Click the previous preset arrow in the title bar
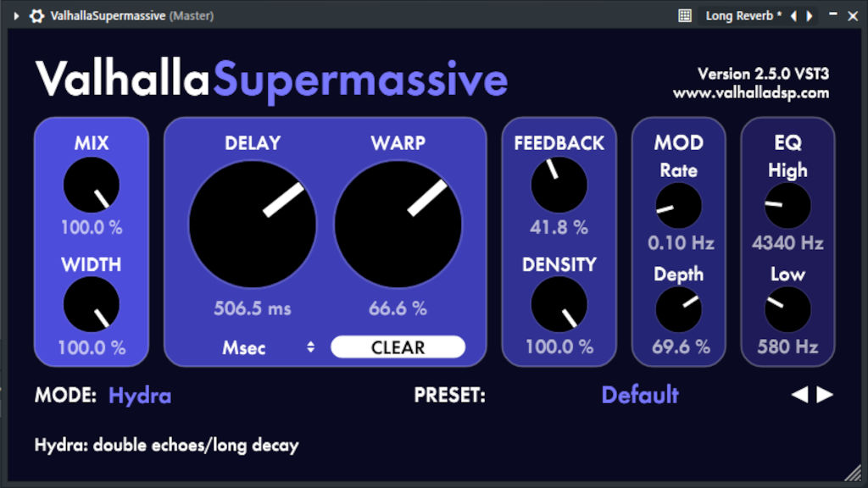Screen dimensions: 868x488 (793, 15)
